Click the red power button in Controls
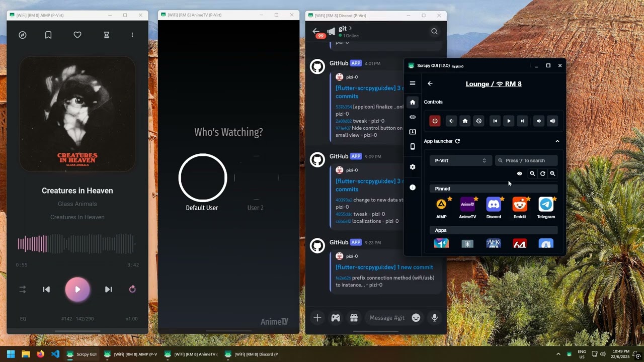This screenshot has width=644, height=362. [x=435, y=121]
